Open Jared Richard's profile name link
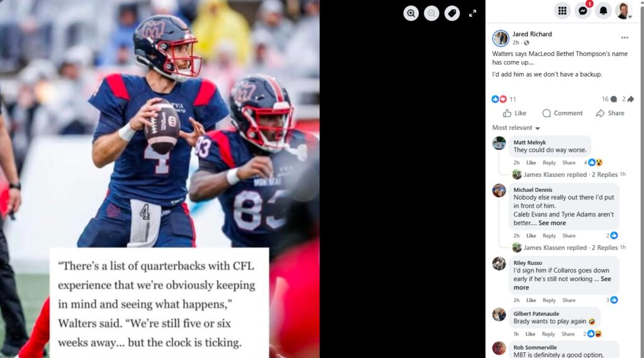This screenshot has height=358, width=644. tap(532, 34)
